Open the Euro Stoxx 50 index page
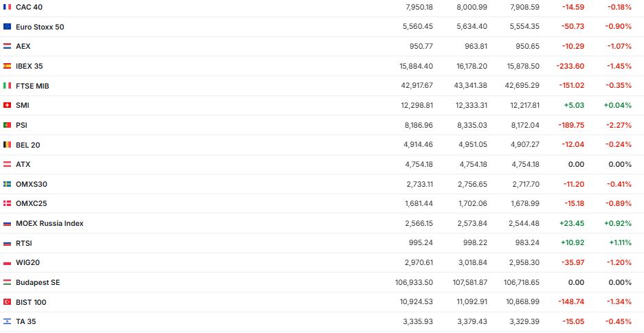The image size is (644, 333). (x=40, y=27)
